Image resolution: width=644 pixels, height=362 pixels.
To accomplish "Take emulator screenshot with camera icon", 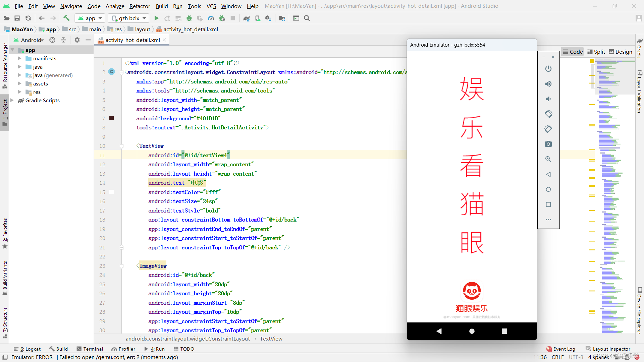I will (548, 144).
